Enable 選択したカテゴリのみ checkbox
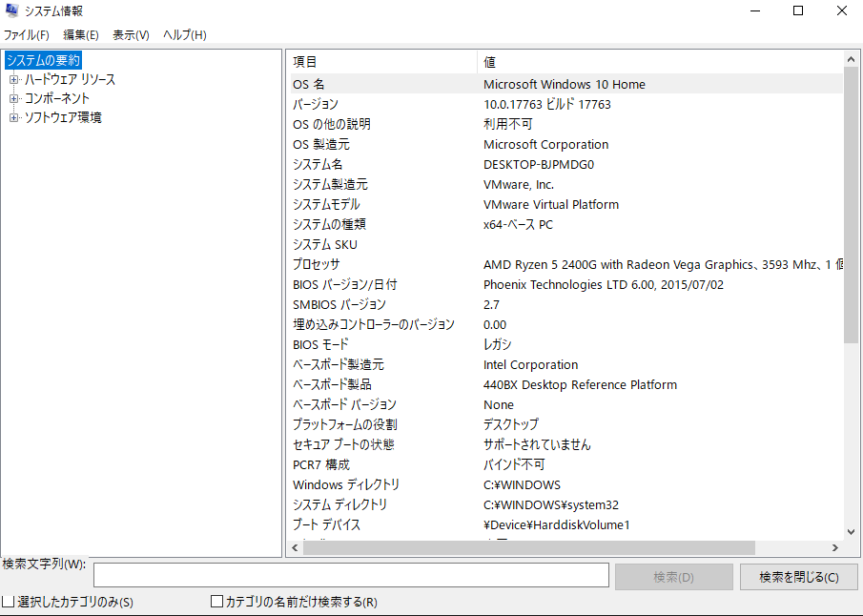Viewport: 863px width, 616px height. coord(7,602)
